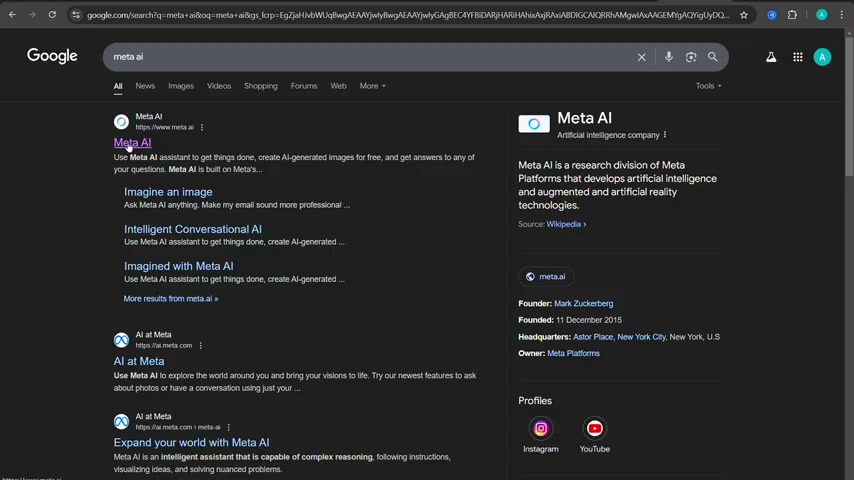The image size is (854, 480).
Task: Select the All results tab
Action: point(118,86)
